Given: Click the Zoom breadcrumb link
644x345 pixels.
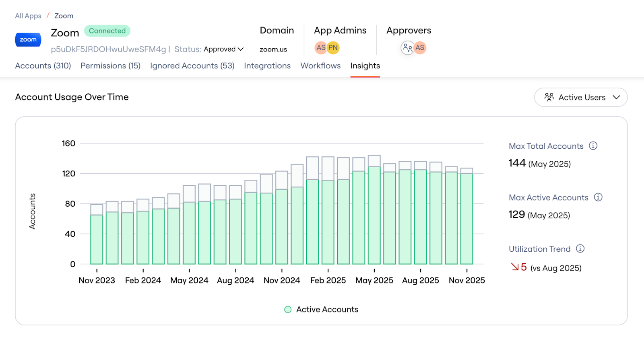Looking at the screenshot, I should tap(64, 16).
